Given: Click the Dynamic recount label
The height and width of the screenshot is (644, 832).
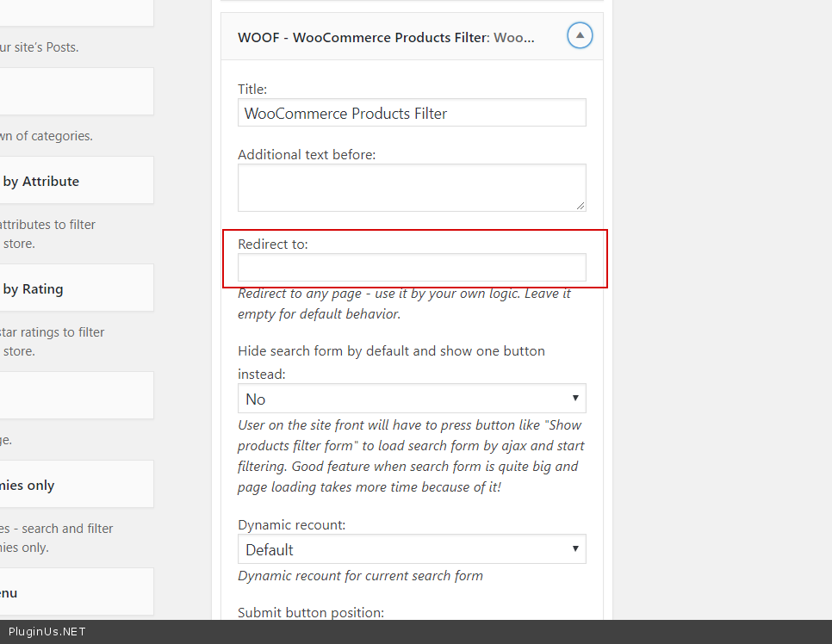Looking at the screenshot, I should (291, 524).
